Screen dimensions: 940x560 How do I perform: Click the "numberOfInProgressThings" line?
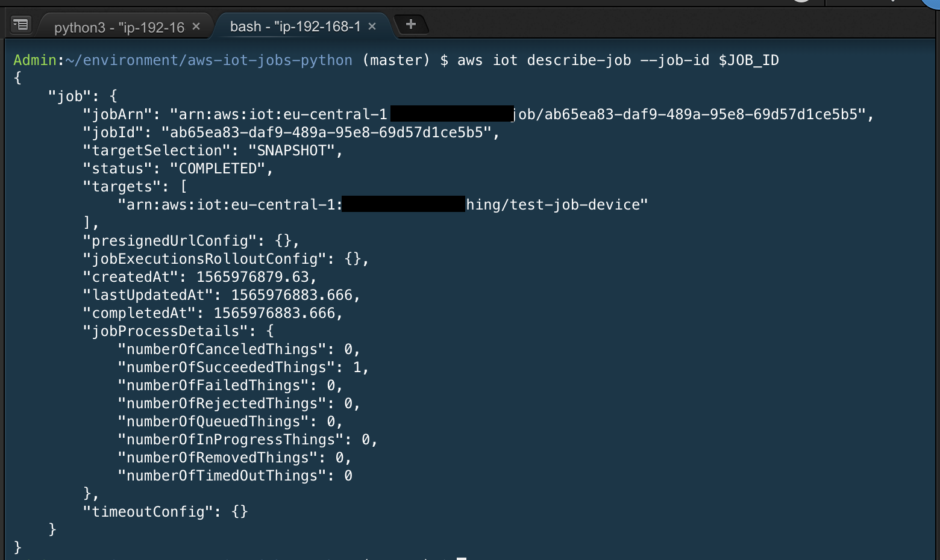click(x=248, y=440)
